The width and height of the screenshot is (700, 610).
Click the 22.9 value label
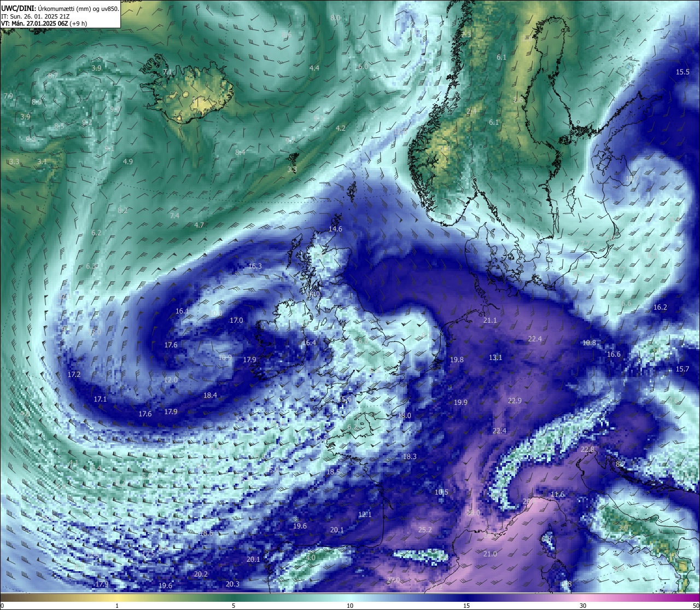(515, 401)
